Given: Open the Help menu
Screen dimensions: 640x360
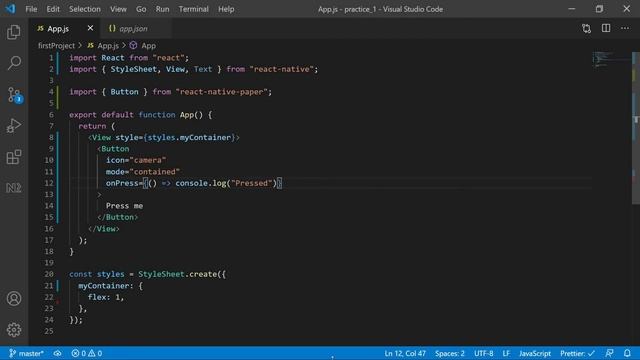Looking at the screenshot, I should click(x=226, y=9).
